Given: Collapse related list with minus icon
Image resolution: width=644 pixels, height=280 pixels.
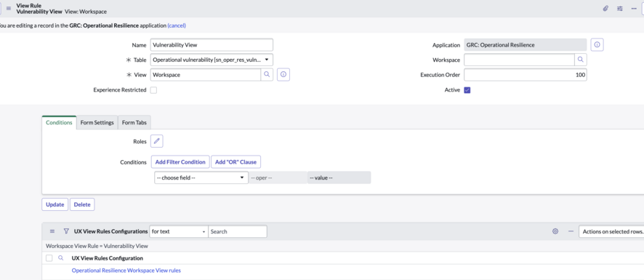Looking at the screenshot, I should [571, 231].
